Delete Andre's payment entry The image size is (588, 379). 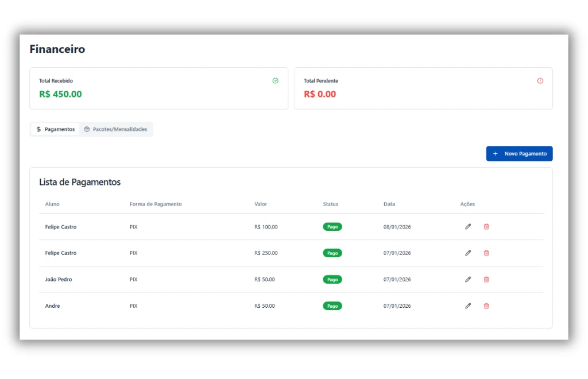[x=486, y=306]
